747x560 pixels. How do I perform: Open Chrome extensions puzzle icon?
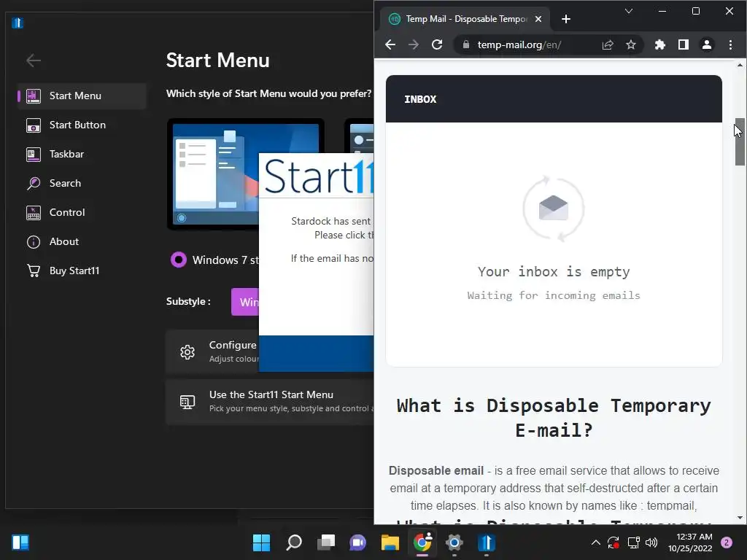tap(659, 44)
